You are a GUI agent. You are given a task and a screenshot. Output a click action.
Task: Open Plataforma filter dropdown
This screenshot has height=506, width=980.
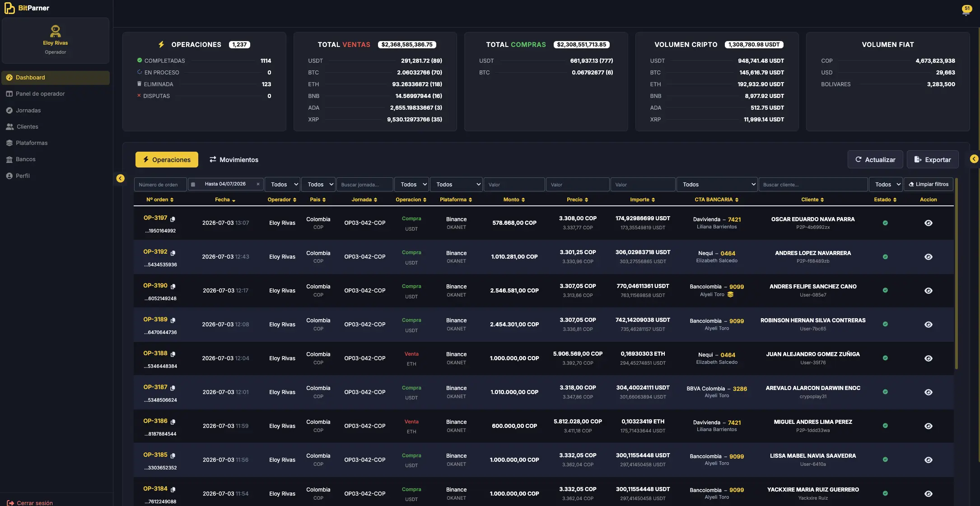(456, 184)
